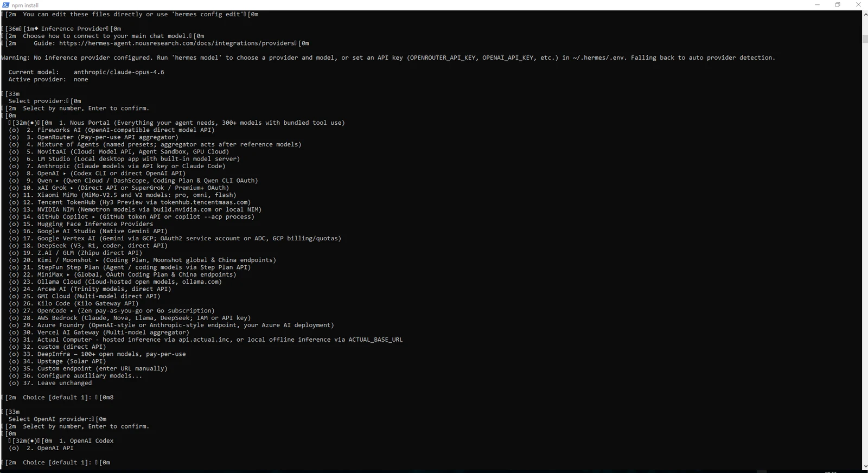Click the '13. NVIDIA NIM' option line

[x=135, y=209]
